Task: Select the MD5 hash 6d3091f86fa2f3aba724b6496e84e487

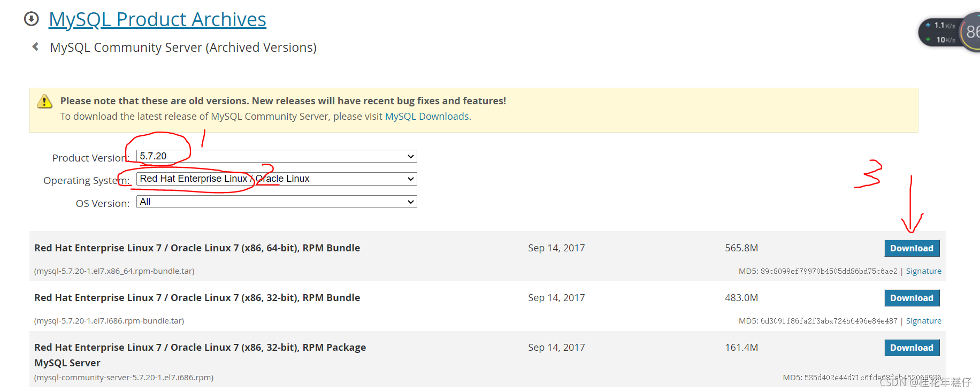Action: click(829, 321)
